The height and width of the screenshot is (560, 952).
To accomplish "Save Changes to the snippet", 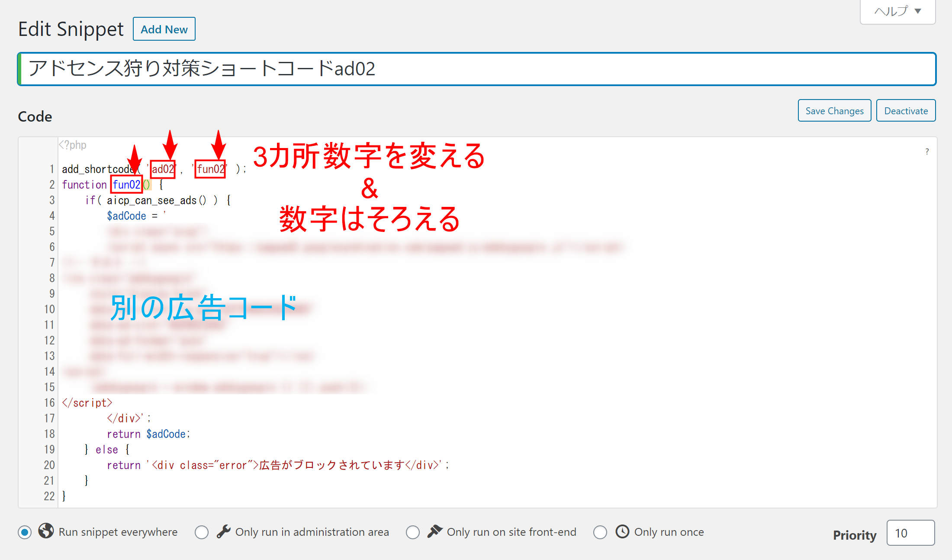I will click(834, 110).
